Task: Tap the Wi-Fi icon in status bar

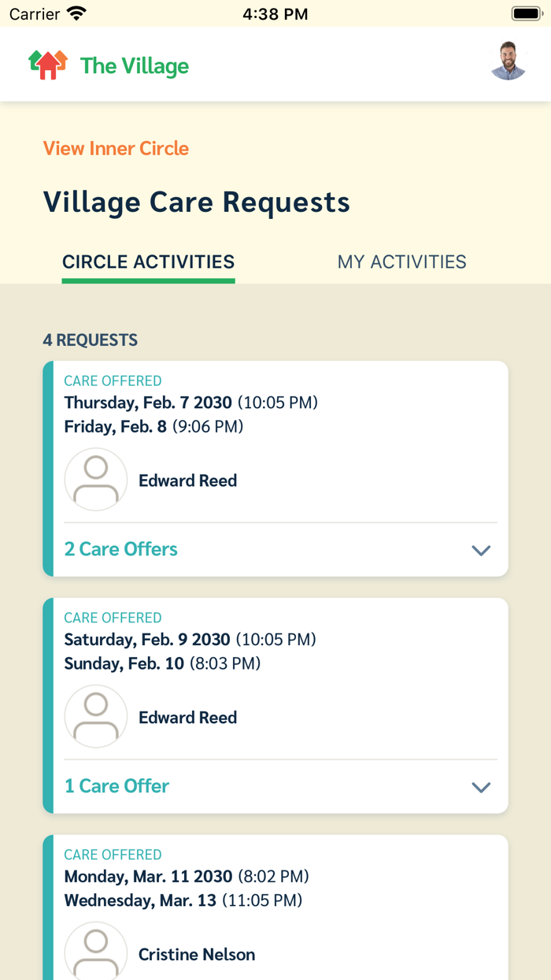Action: (76, 14)
